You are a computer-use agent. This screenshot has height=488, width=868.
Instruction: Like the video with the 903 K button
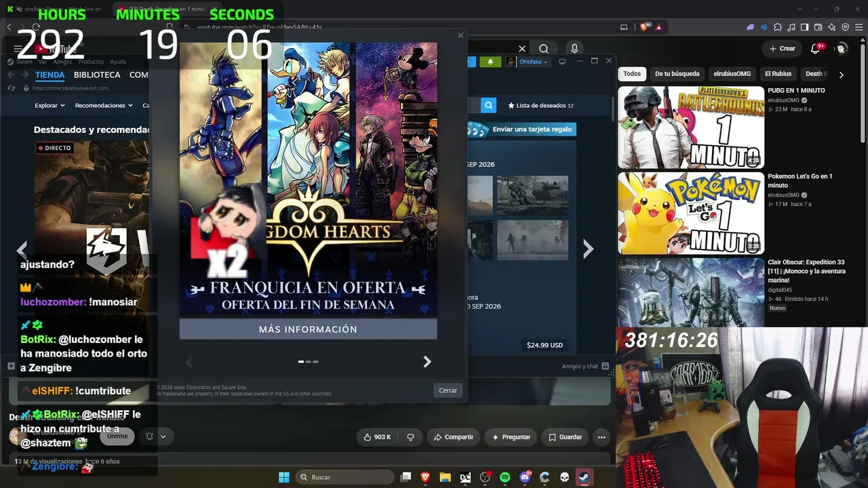(377, 437)
